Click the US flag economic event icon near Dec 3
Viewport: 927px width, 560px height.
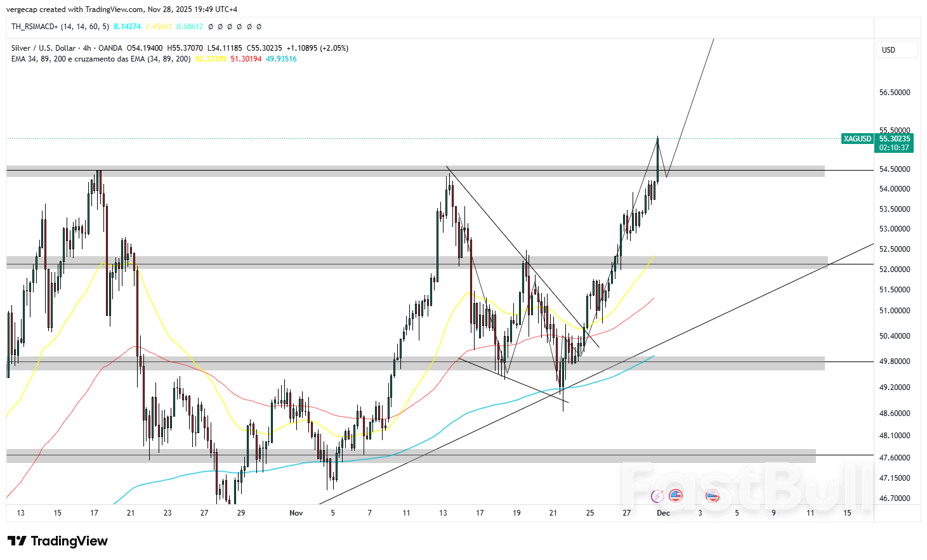point(713,496)
